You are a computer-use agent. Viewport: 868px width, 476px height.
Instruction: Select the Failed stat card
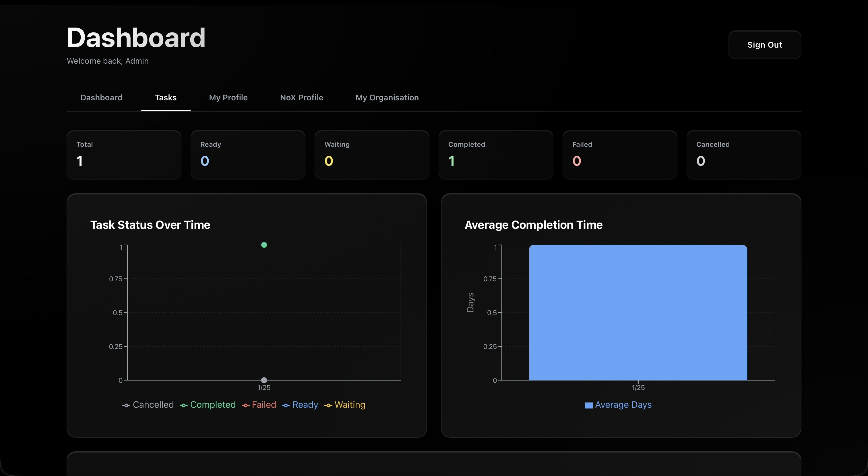tap(620, 155)
